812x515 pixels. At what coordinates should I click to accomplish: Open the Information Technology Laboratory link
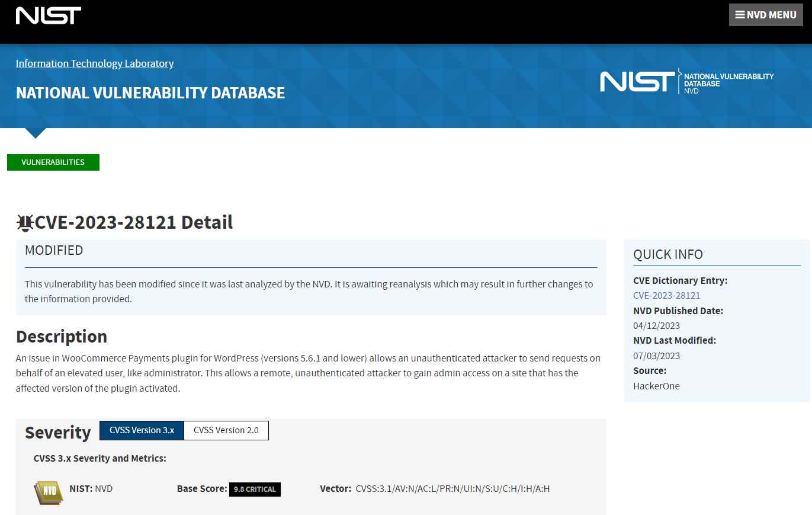[x=95, y=63]
